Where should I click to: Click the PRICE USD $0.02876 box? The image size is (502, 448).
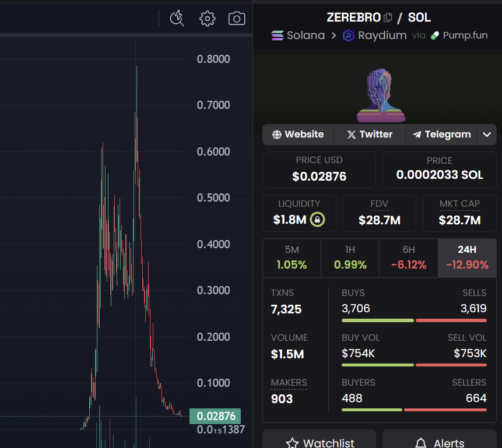(319, 170)
